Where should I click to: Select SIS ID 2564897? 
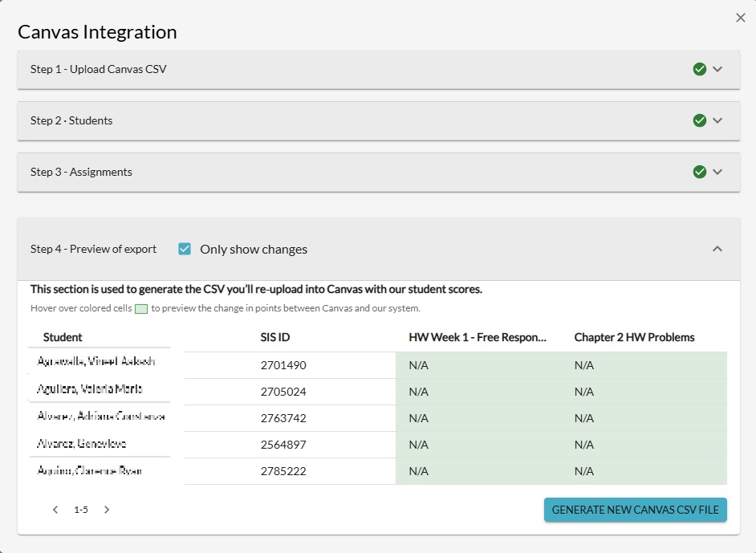283,445
